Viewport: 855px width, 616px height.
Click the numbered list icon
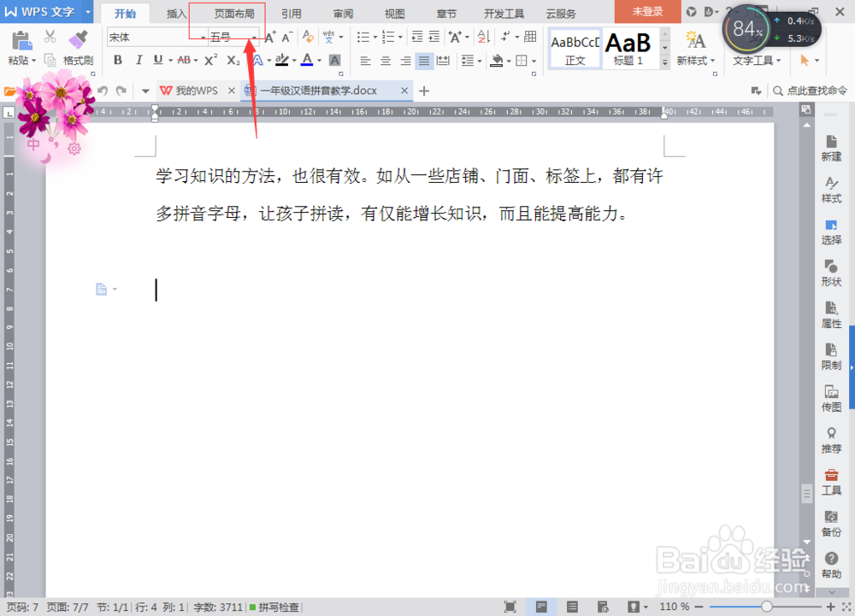(388, 37)
